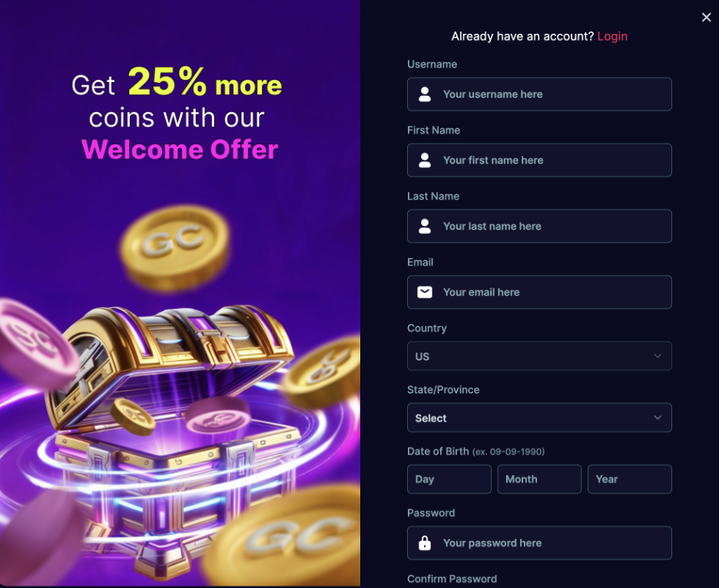Click the person icon in First Name field

coord(425,160)
